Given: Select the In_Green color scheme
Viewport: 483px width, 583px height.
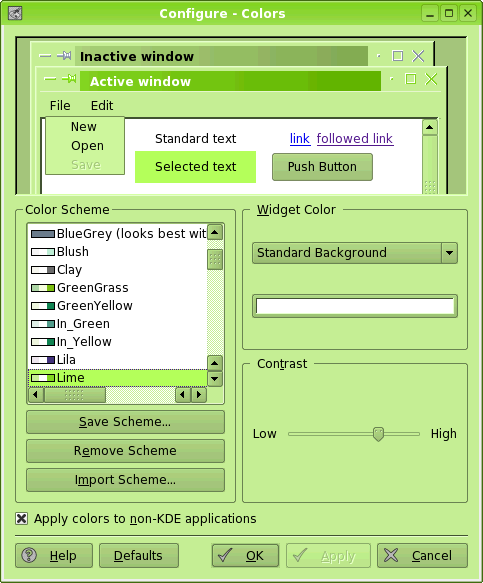Looking at the screenshot, I should 117,324.
